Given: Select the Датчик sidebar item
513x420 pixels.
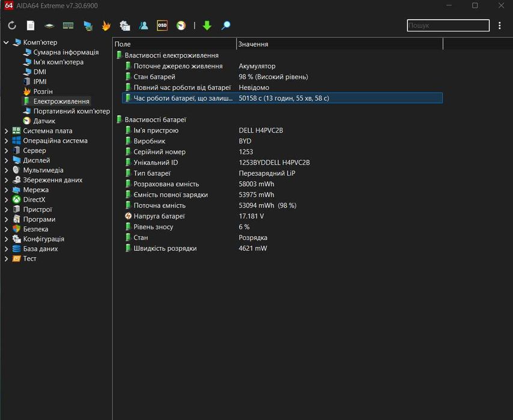Looking at the screenshot, I should point(44,121).
